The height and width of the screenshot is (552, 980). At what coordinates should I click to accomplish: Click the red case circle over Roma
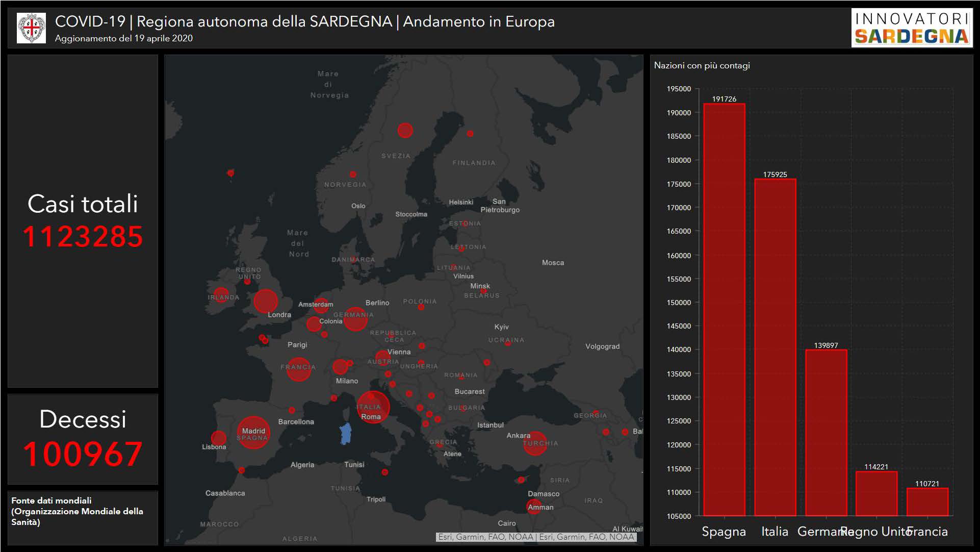point(373,407)
